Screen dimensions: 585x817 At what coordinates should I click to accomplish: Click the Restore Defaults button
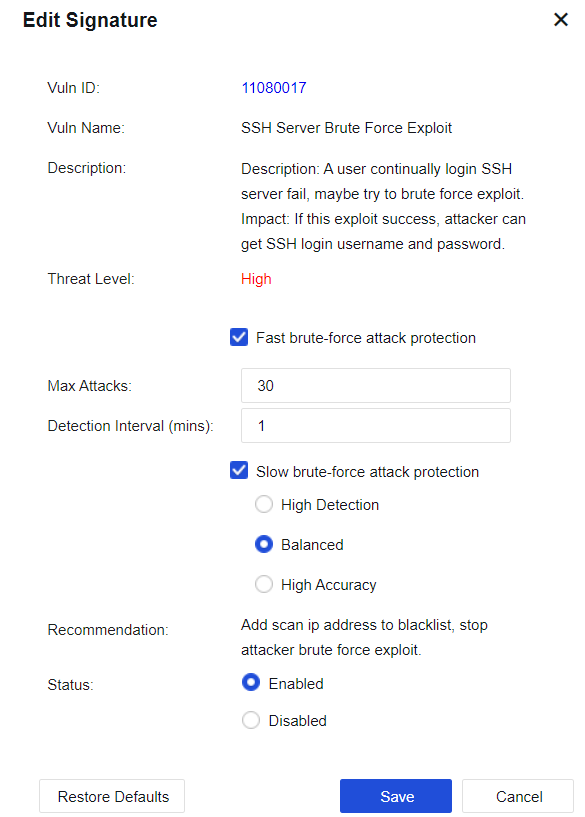112,796
